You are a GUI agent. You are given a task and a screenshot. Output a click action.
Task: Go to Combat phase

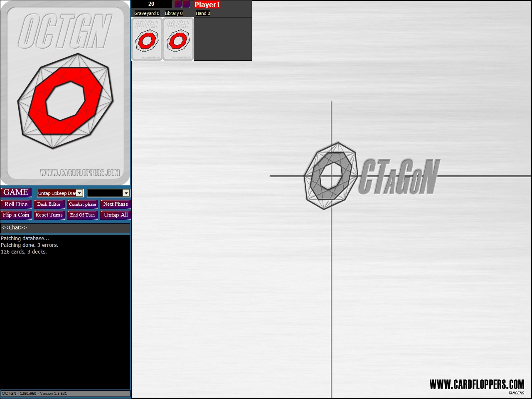[x=82, y=204]
